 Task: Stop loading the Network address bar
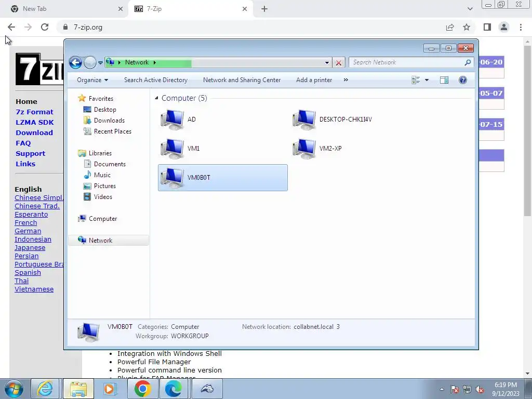pyautogui.click(x=339, y=63)
